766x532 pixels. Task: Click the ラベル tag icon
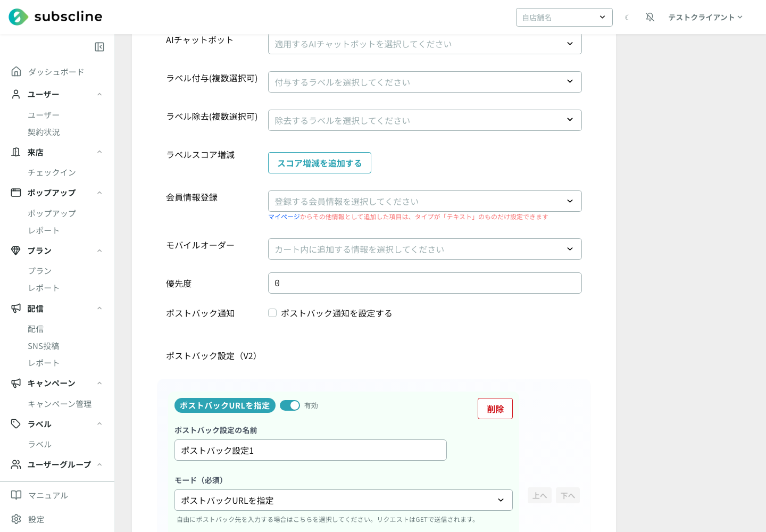point(16,423)
